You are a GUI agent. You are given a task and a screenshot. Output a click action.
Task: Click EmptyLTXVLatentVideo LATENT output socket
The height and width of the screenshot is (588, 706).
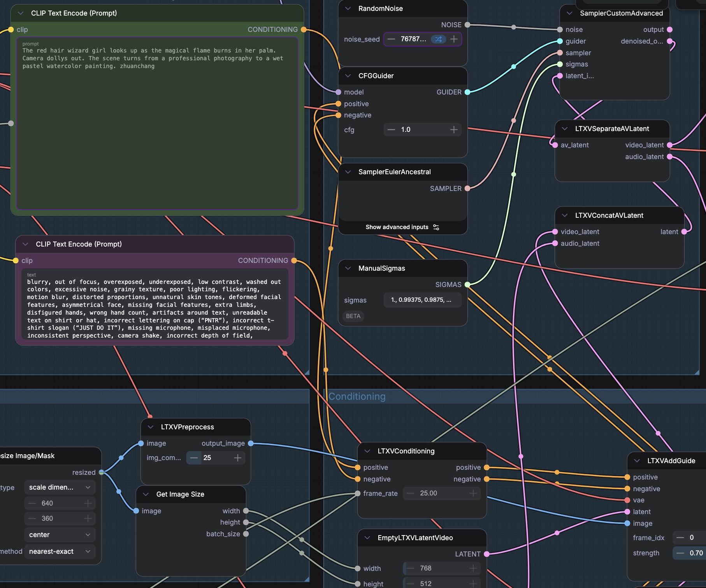(486, 554)
